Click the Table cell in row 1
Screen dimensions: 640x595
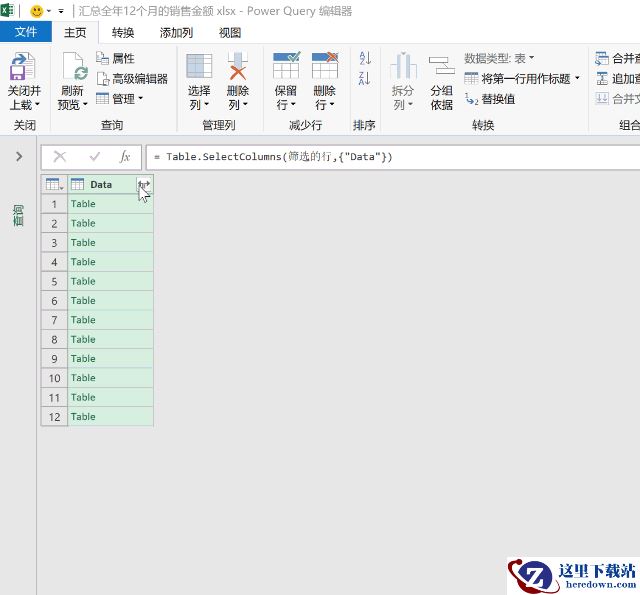pos(111,204)
